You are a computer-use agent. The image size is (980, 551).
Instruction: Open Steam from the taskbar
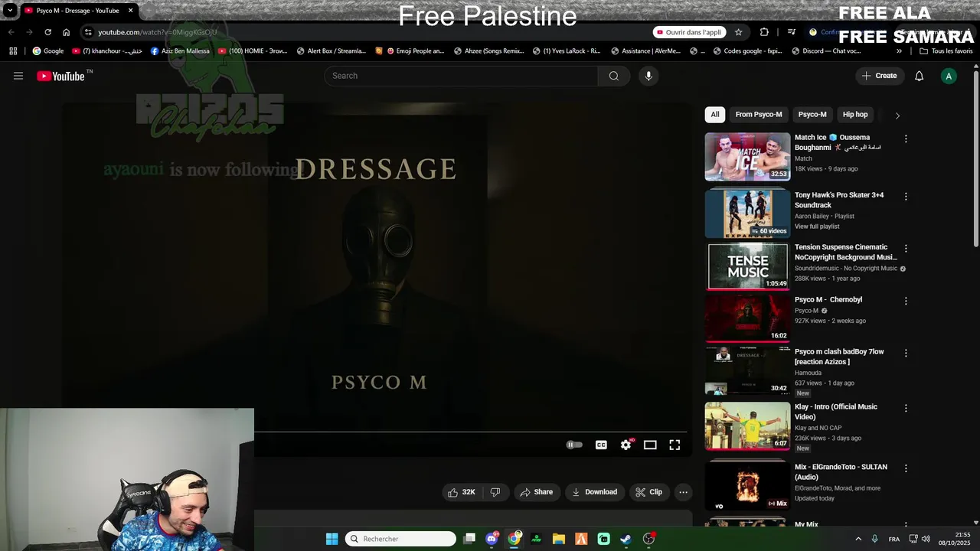click(x=626, y=539)
